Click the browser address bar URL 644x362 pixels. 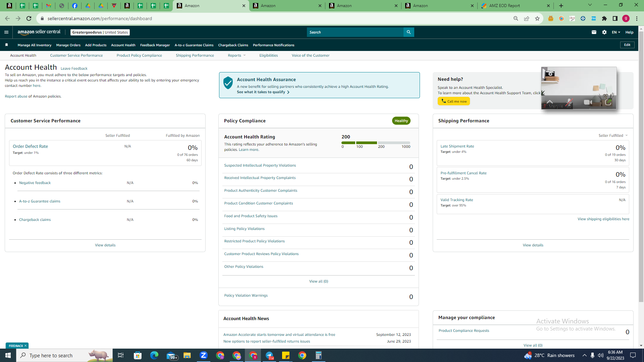click(100, 18)
